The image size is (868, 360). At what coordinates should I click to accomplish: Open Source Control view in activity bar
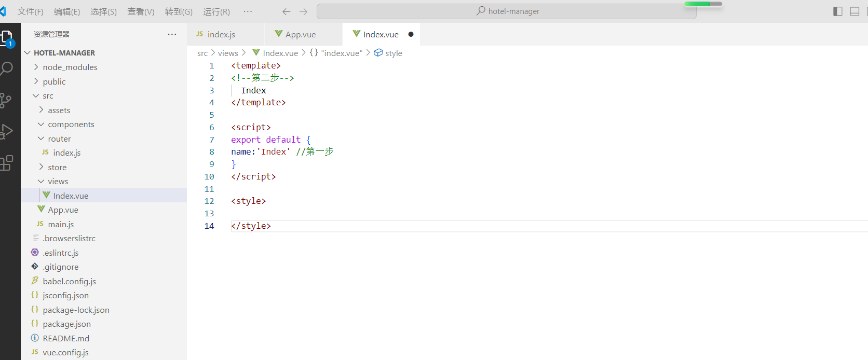click(x=6, y=100)
